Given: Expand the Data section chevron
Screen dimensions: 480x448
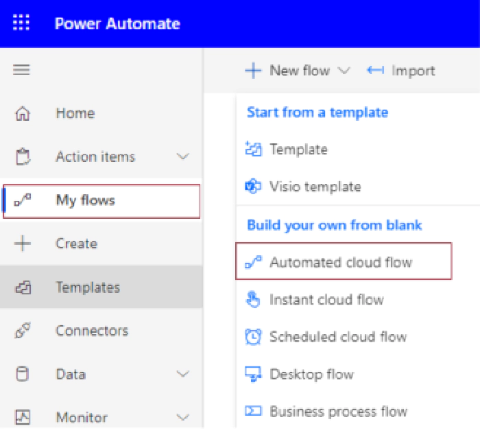Looking at the screenshot, I should pyautogui.click(x=182, y=374).
